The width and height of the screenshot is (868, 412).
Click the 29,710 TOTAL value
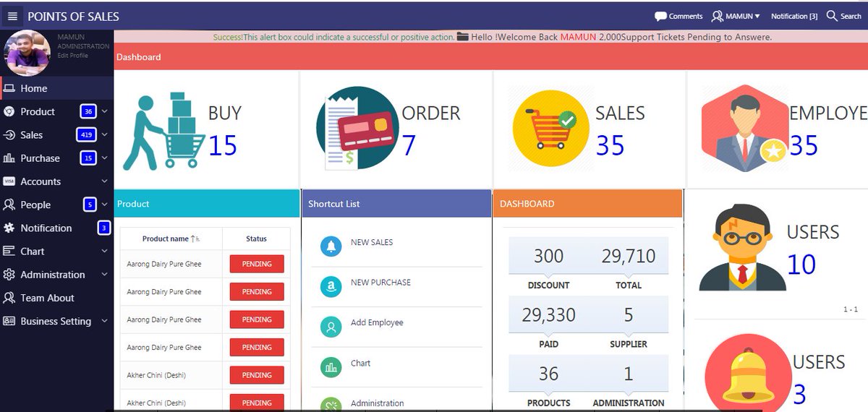point(629,256)
